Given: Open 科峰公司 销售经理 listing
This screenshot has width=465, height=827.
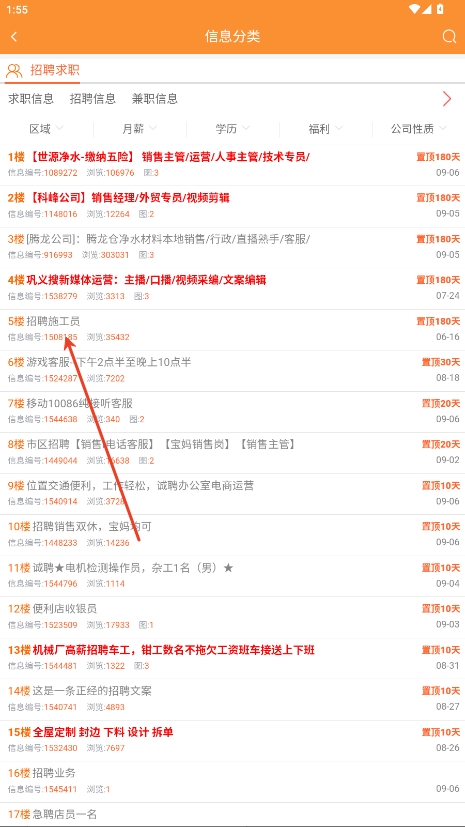Looking at the screenshot, I should [232, 206].
